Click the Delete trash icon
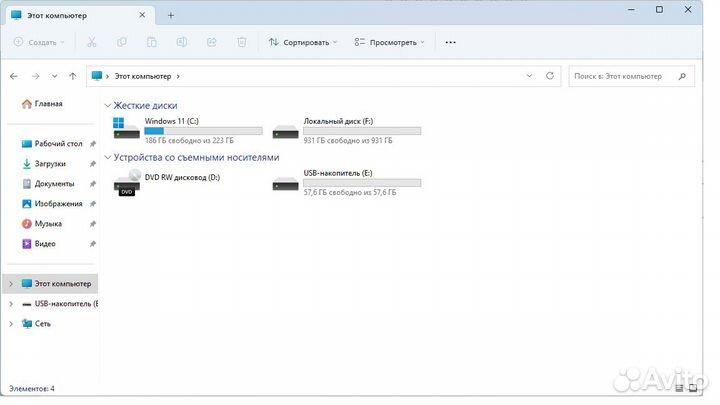The width and height of the screenshot is (720, 405). 242,42
